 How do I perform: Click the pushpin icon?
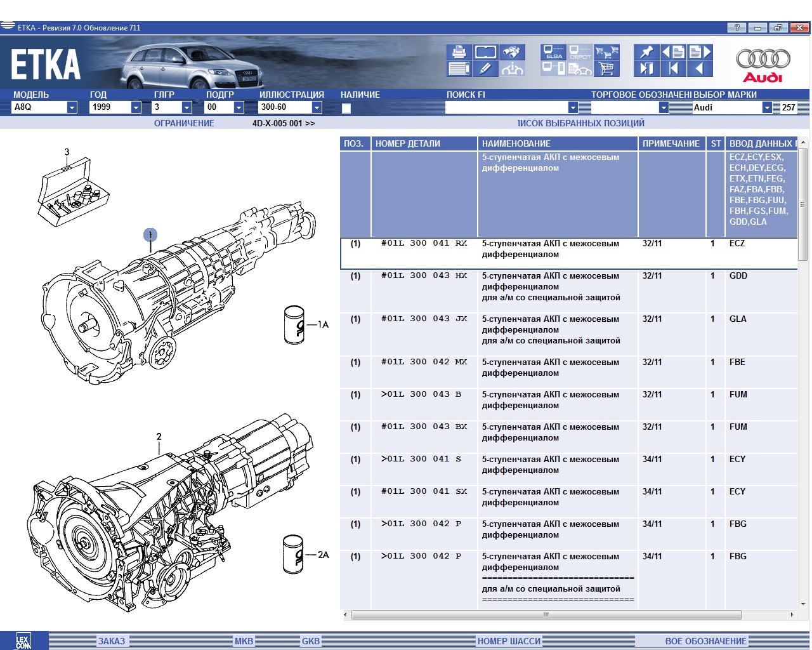click(646, 52)
